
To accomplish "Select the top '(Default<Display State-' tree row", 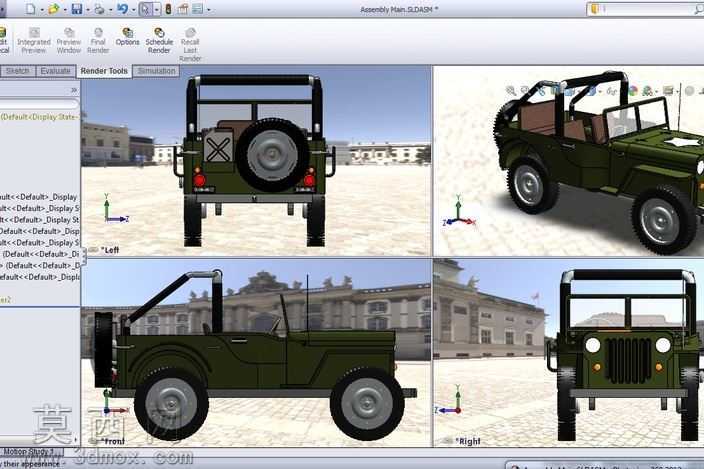I will (40, 117).
